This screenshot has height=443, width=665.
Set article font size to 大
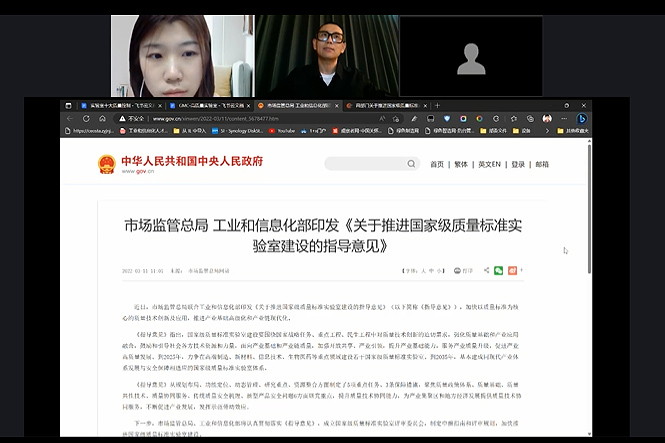pos(423,270)
